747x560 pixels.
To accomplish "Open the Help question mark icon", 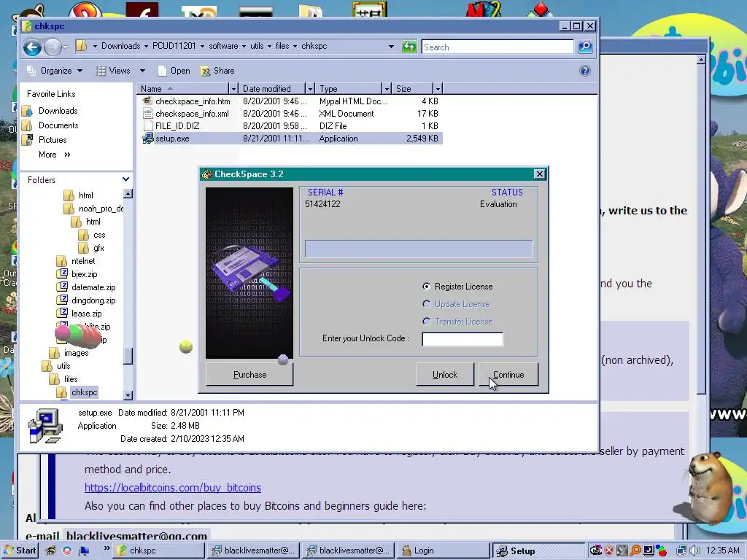I will click(584, 71).
